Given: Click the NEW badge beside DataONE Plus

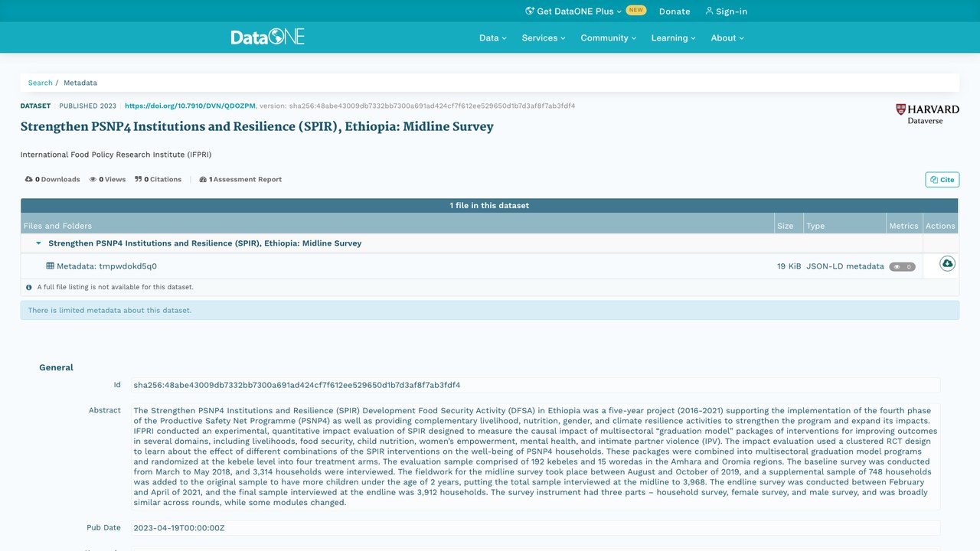Looking at the screenshot, I should (x=636, y=11).
